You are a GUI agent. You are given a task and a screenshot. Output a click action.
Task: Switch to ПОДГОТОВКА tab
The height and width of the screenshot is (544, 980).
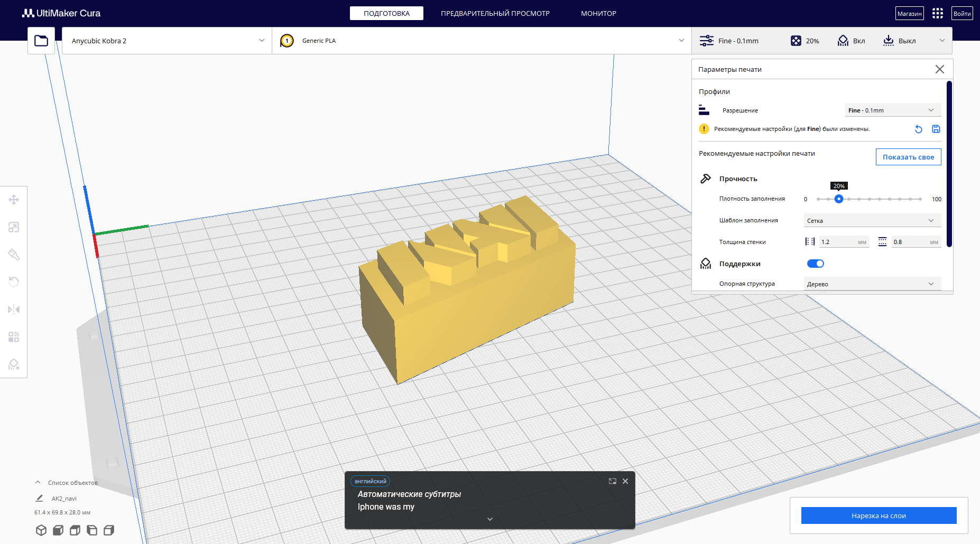point(386,13)
